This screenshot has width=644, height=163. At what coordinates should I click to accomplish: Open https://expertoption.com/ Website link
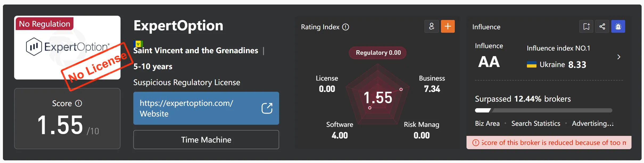[206, 108]
